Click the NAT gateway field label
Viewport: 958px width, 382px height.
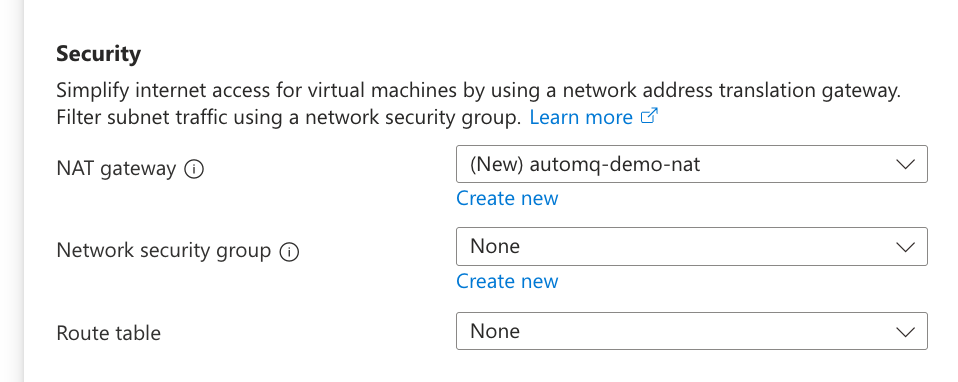tap(116, 168)
